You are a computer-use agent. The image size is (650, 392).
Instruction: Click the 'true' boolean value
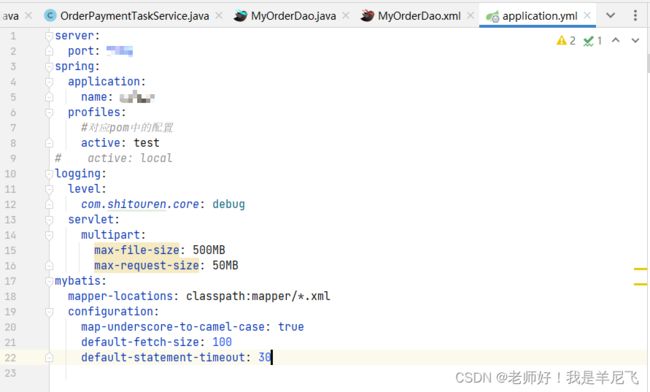[291, 327]
